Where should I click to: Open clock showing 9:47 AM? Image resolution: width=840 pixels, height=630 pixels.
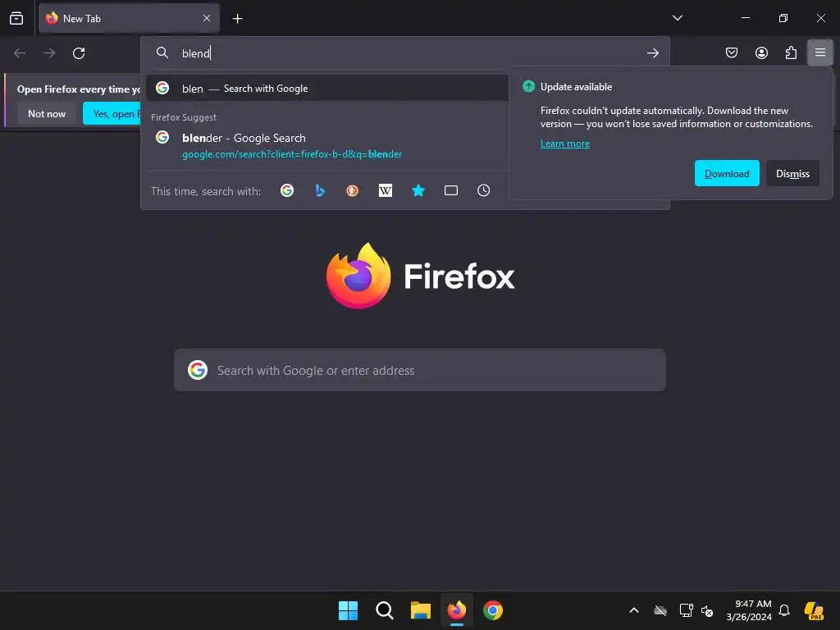point(749,610)
